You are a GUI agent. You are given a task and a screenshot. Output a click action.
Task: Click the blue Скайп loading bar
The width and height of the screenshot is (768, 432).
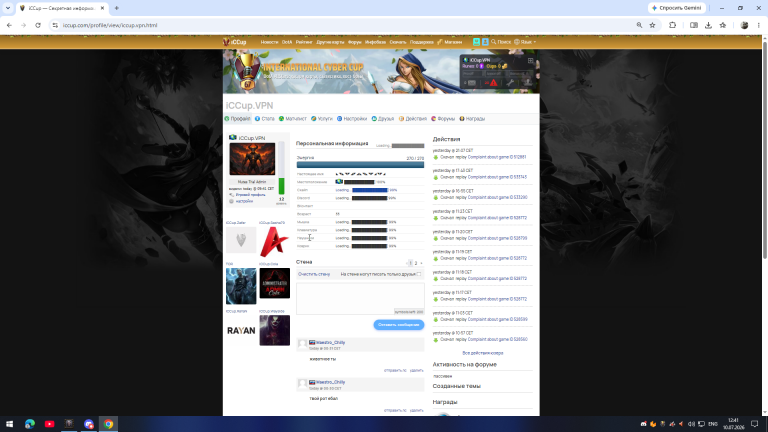(370, 190)
